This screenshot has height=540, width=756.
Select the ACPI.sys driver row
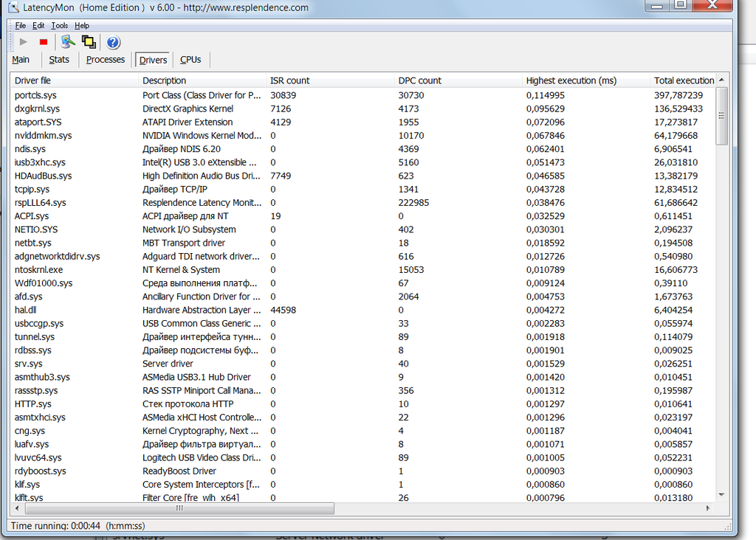pos(363,216)
